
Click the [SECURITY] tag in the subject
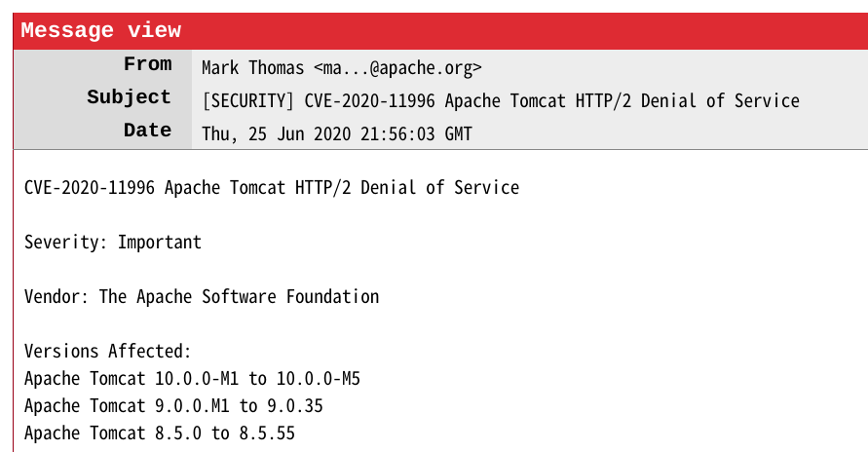[248, 101]
